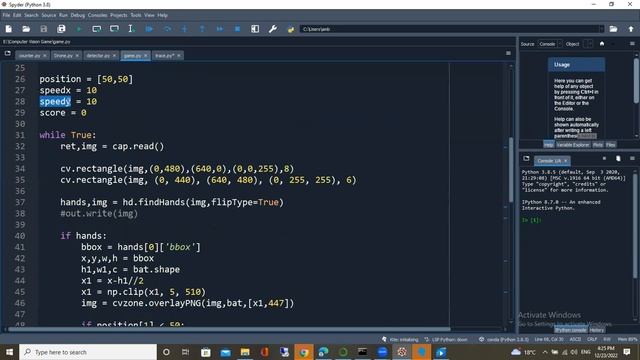Interrupt the kernel with the console stop icon
The height and width of the screenshot is (360, 640).
[x=604, y=158]
